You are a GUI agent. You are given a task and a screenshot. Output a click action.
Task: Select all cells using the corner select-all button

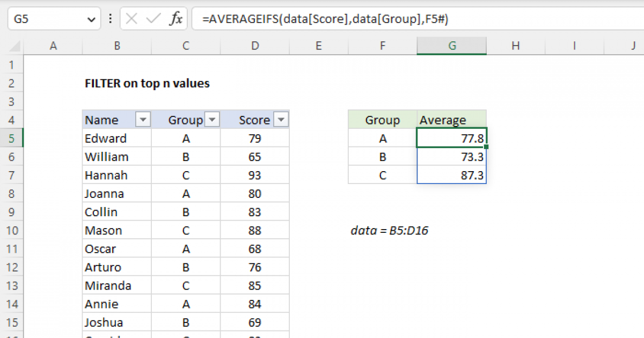[14, 46]
